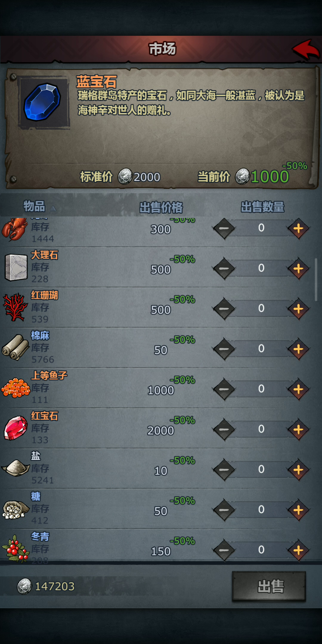Increase 大理石 sell quantity with plus
This screenshot has width=322, height=644.
click(x=298, y=269)
